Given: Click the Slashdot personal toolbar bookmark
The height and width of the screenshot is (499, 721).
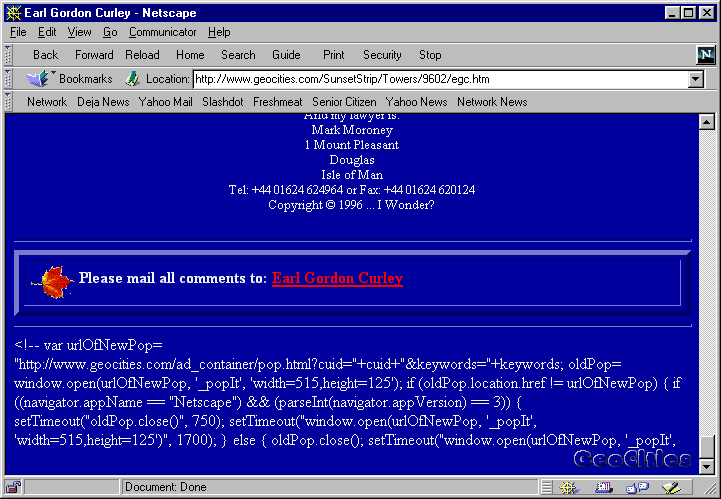Looking at the screenshot, I should pyautogui.click(x=222, y=101).
